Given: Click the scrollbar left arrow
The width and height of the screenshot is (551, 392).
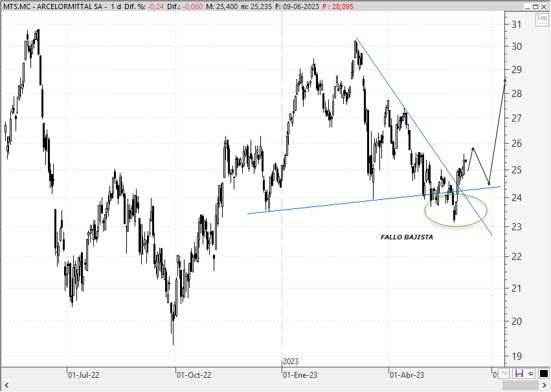Looking at the screenshot, I should 6,386.
